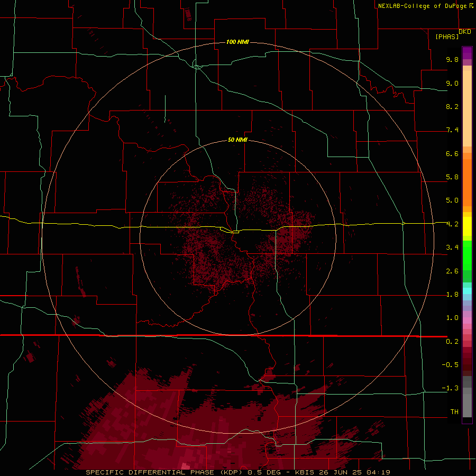Click the orange band of the color bar
Viewport: 476px width, 476px height.
[467, 183]
